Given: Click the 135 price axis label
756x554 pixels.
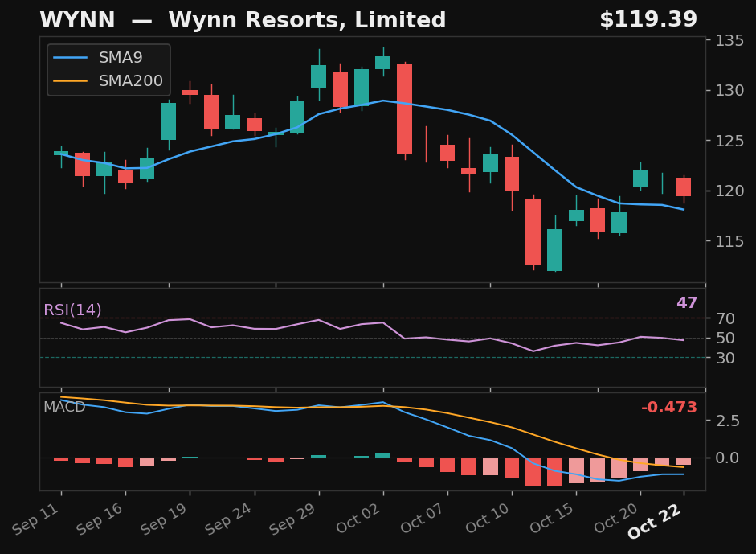Looking at the screenshot, I should pos(729,40).
